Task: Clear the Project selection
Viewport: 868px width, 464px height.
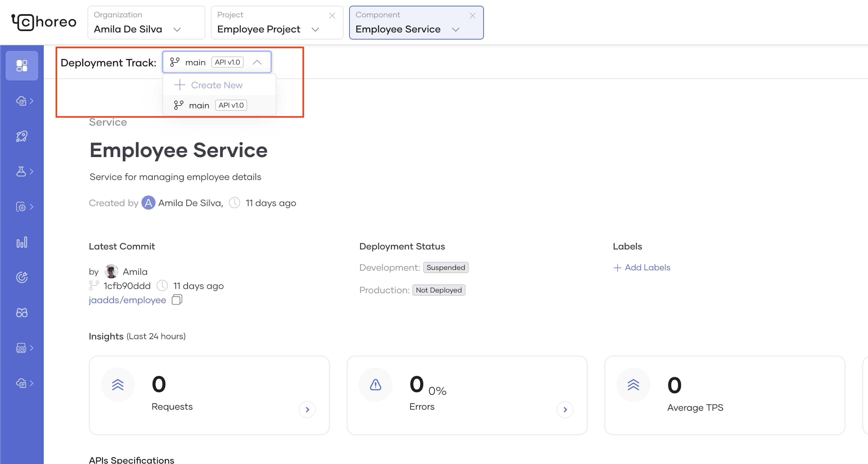Action: click(332, 16)
